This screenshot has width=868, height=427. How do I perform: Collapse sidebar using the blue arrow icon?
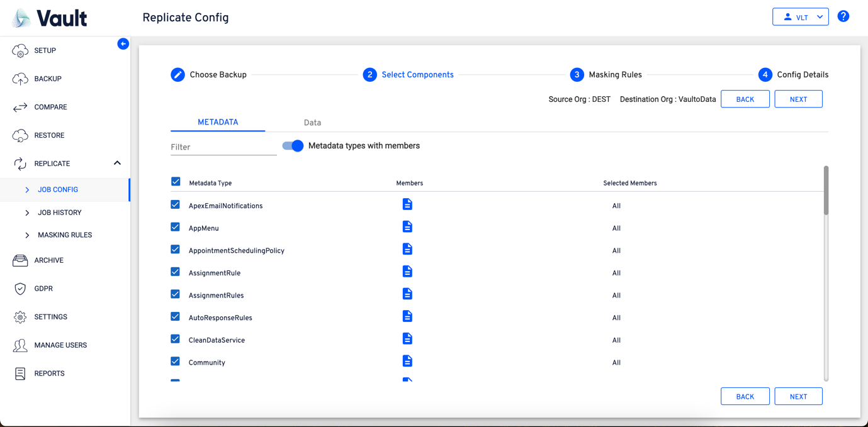click(x=123, y=44)
